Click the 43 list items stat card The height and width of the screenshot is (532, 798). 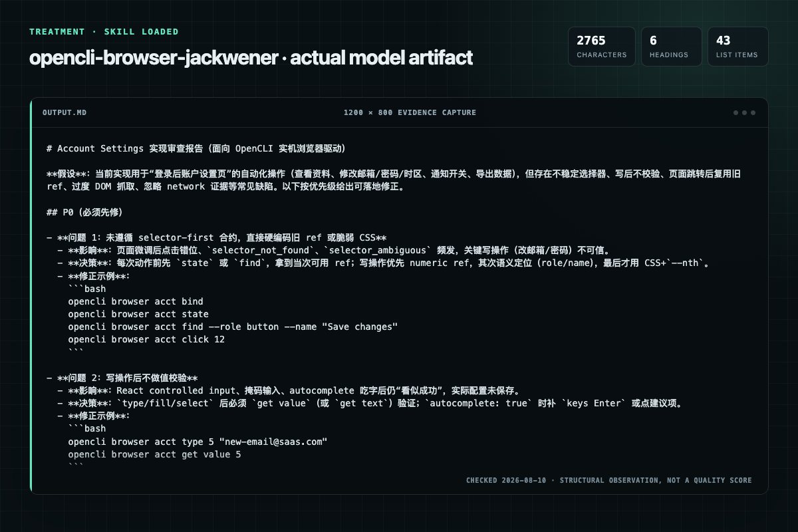point(737,47)
